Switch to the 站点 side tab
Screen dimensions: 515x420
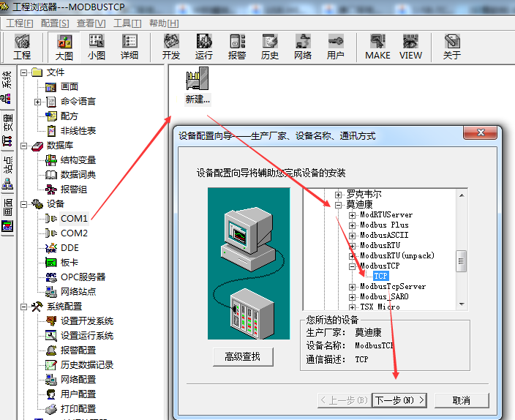[7, 173]
